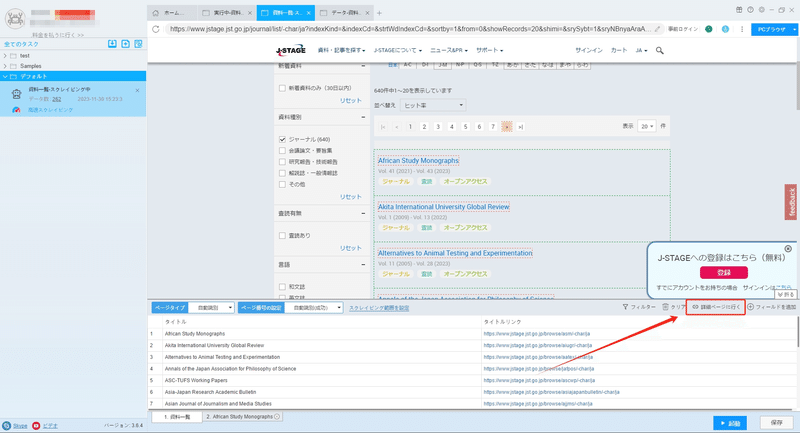Image resolution: width=800 pixels, height=433 pixels.
Task: Click フィールドを追加 add field button
Action: tap(771, 307)
